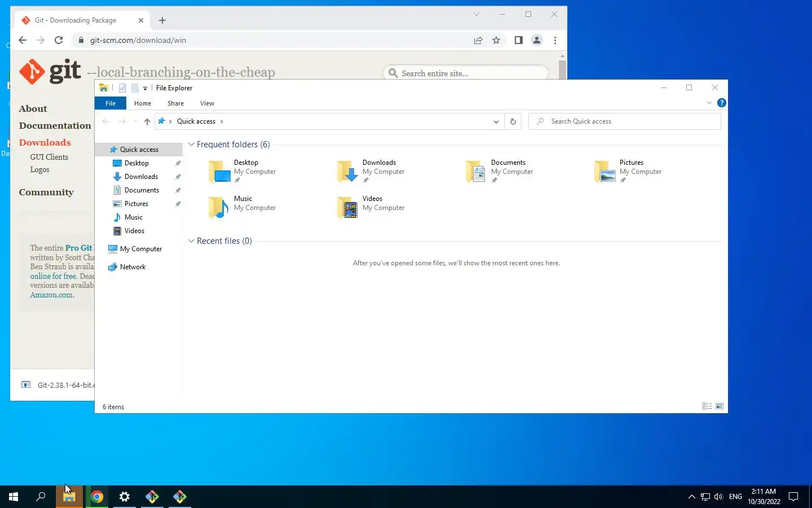The width and height of the screenshot is (812, 508).
Task: Select Network in navigation pane
Action: 133,267
